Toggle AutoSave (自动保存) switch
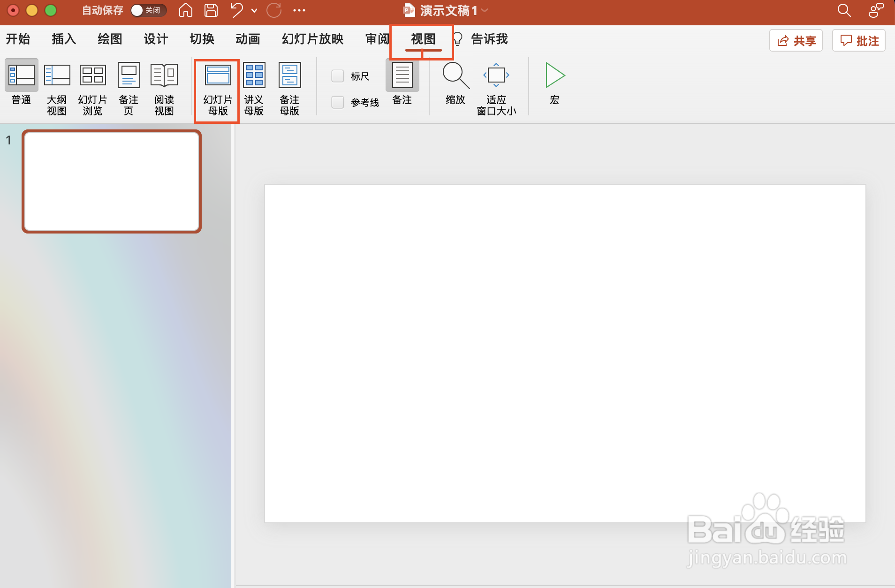 148,10
